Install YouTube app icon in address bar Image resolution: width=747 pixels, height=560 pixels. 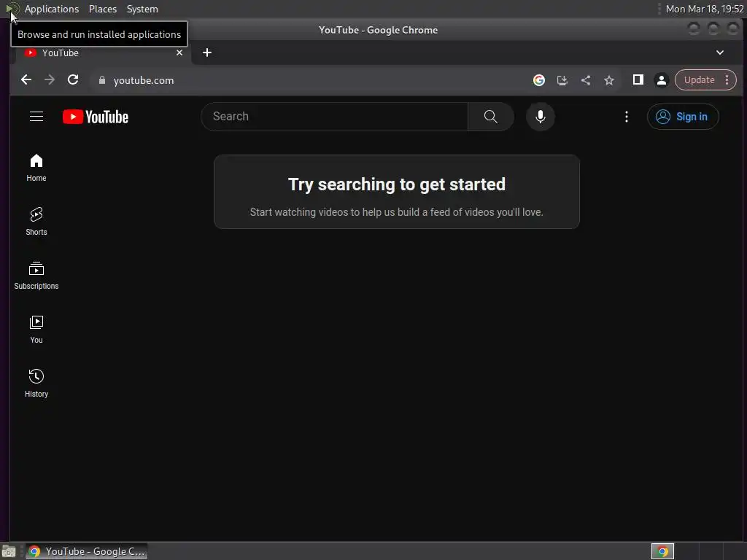[x=562, y=80]
